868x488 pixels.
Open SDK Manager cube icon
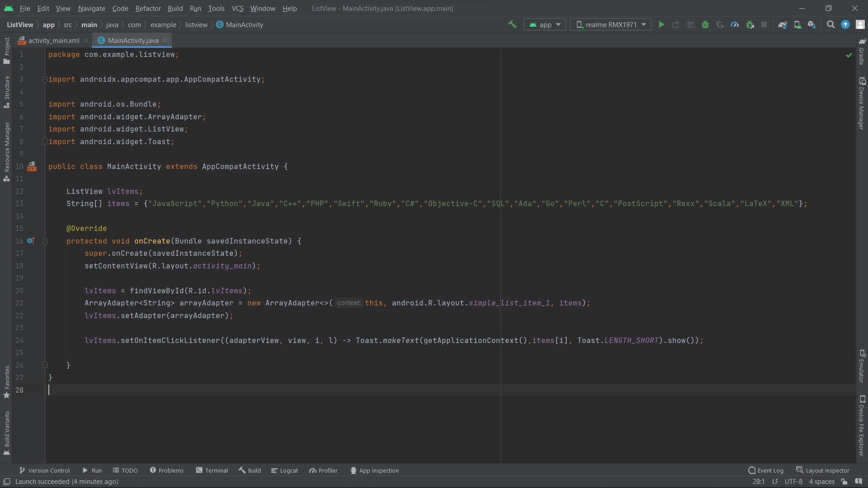[812, 24]
